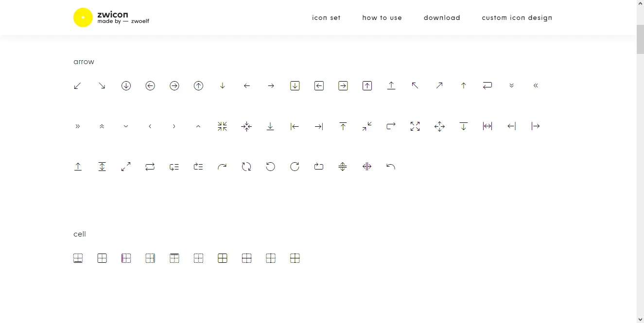Click the scrollbar up arrow

[x=640, y=4]
